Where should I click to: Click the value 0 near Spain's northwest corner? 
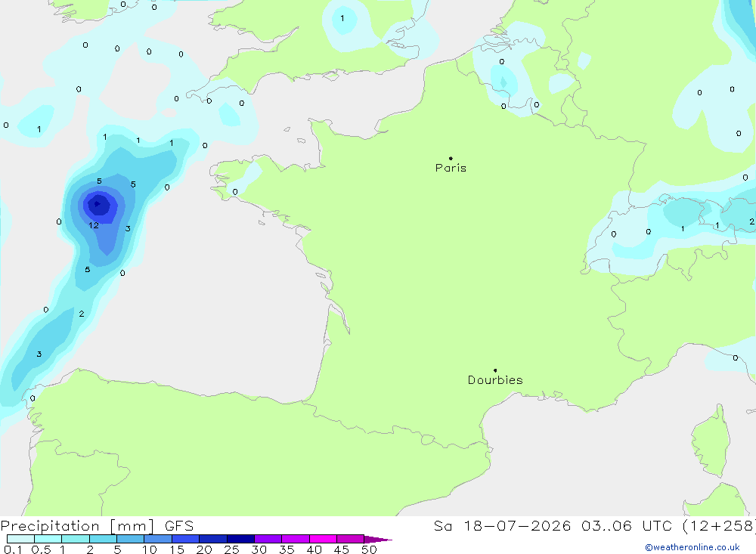pos(33,398)
